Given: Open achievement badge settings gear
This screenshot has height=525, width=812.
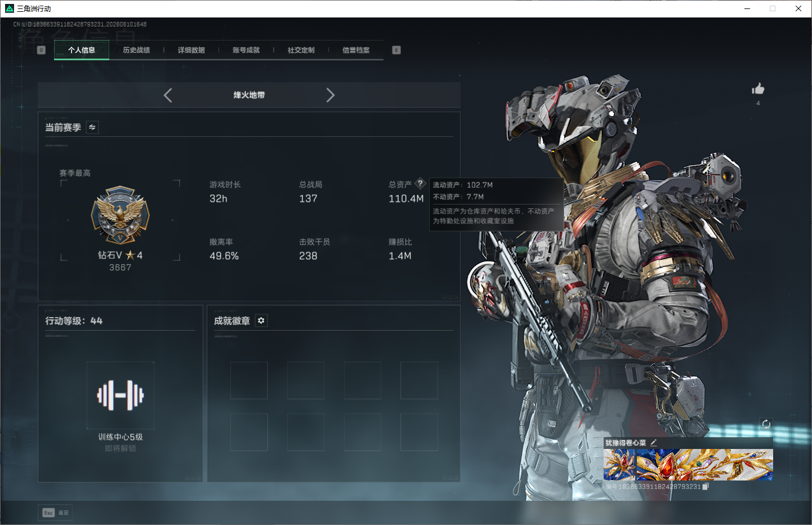Looking at the screenshot, I should pos(261,321).
